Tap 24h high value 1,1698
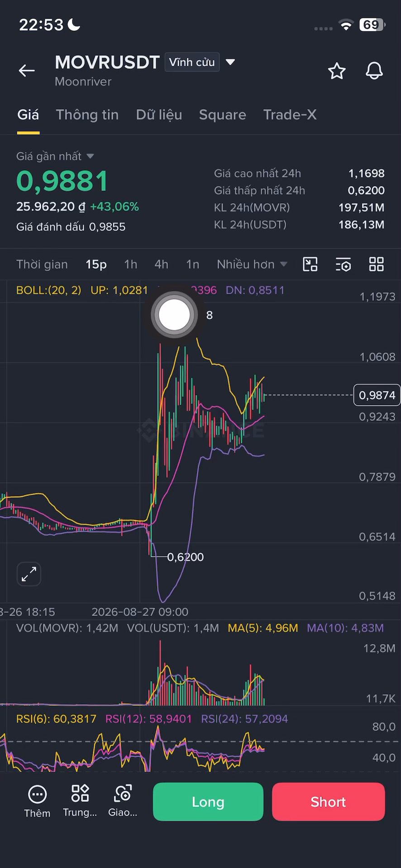Image resolution: width=401 pixels, height=868 pixels. click(x=367, y=173)
